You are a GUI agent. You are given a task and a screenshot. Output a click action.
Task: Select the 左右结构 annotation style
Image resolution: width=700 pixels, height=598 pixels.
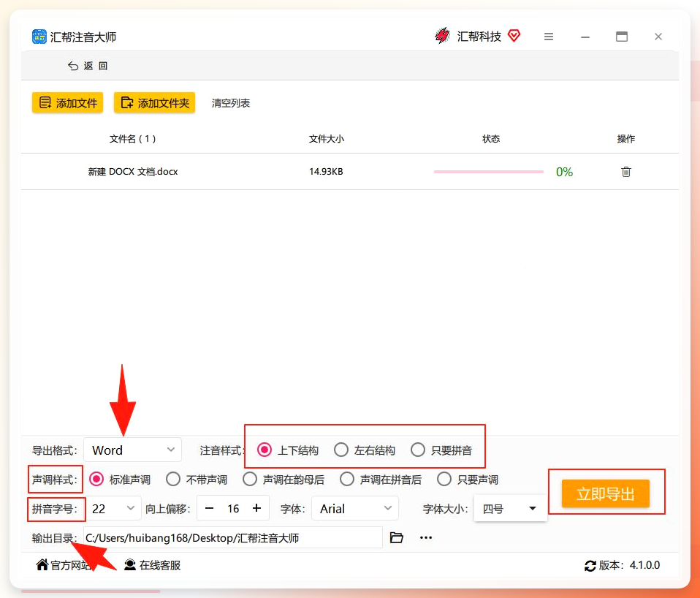tap(365, 450)
